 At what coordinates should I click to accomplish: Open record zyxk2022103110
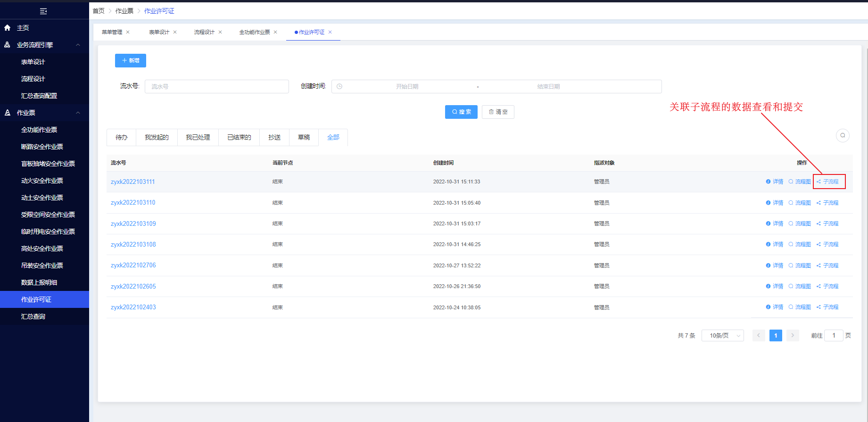(133, 203)
